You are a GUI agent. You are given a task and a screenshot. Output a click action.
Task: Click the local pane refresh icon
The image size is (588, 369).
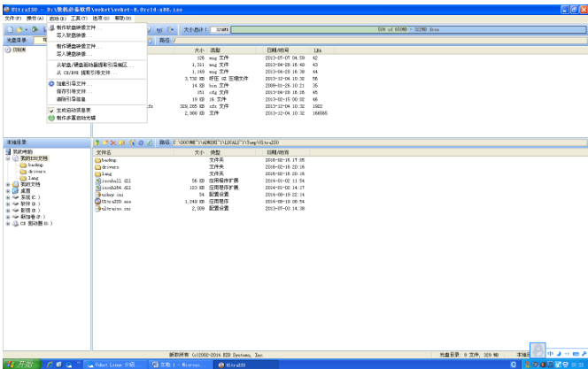coord(150,142)
